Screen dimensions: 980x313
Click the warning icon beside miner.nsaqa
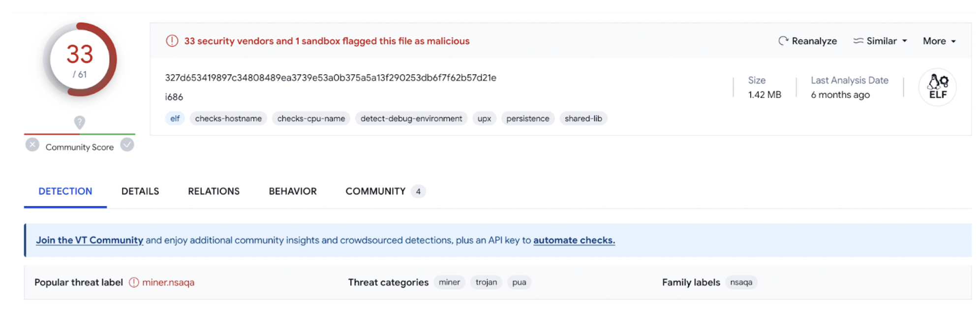(134, 282)
